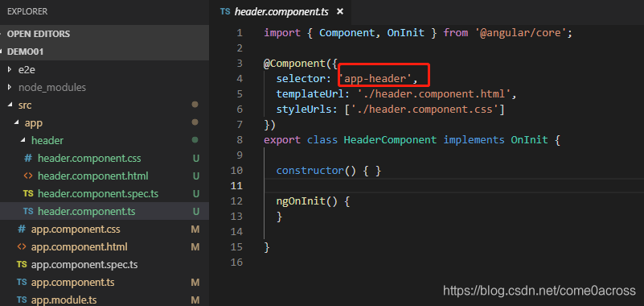Click the 'app-header' selector string
The width and height of the screenshot is (644, 306).
coord(375,79)
